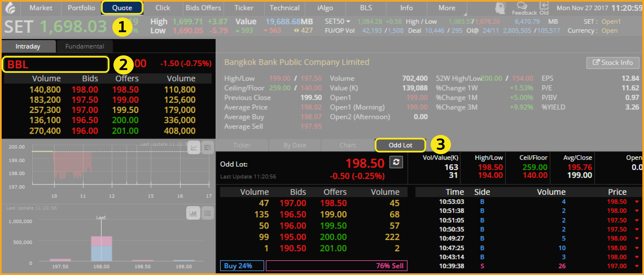Show volume-by-price as bar chart
The image size is (644, 275).
point(193,213)
